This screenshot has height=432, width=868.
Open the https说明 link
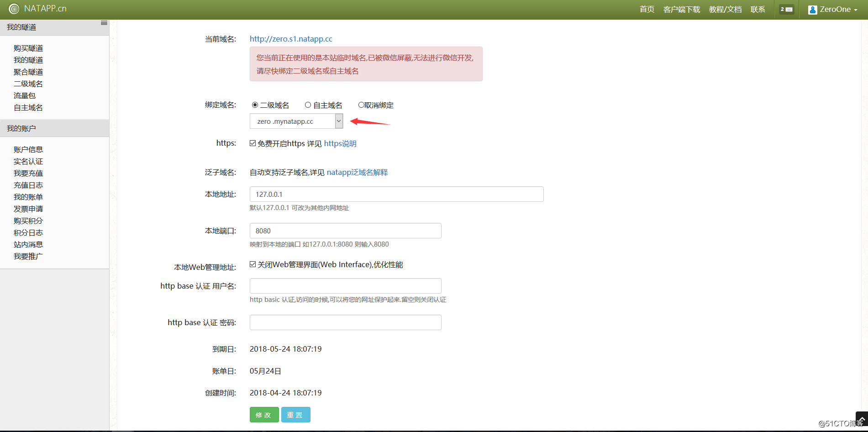point(340,143)
